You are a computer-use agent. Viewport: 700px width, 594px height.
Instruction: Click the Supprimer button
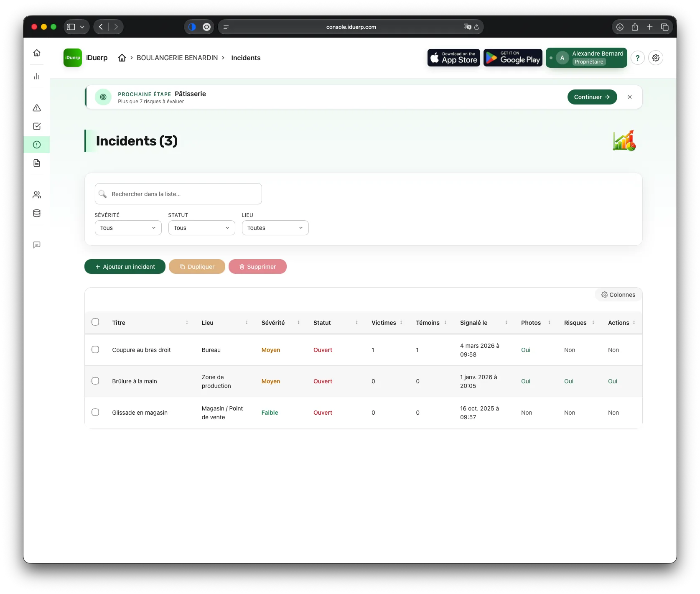[257, 267]
